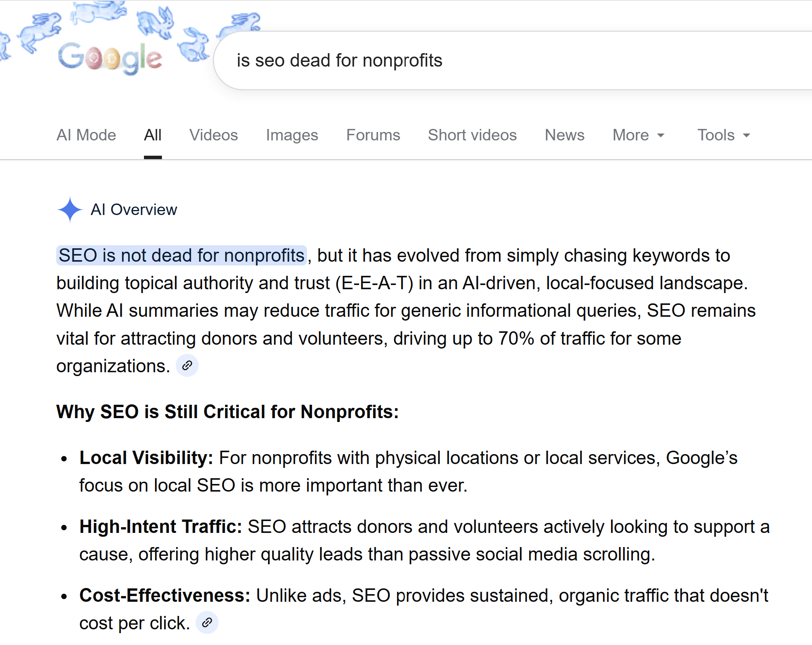Open the News tab
The height and width of the screenshot is (645, 812).
pyautogui.click(x=564, y=135)
